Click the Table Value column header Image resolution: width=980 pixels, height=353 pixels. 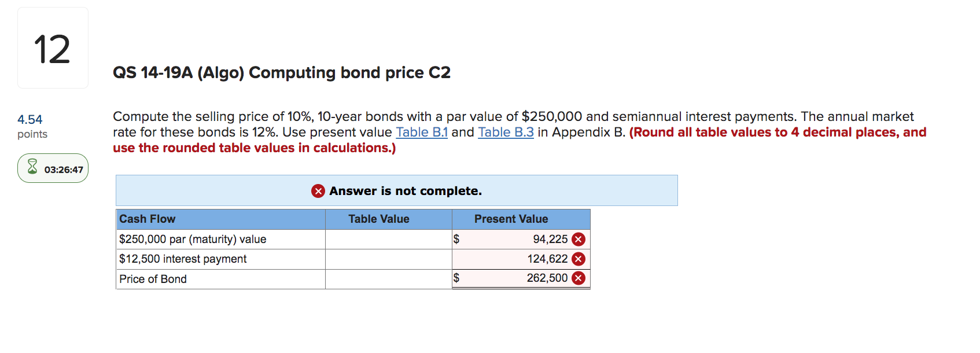[379, 219]
